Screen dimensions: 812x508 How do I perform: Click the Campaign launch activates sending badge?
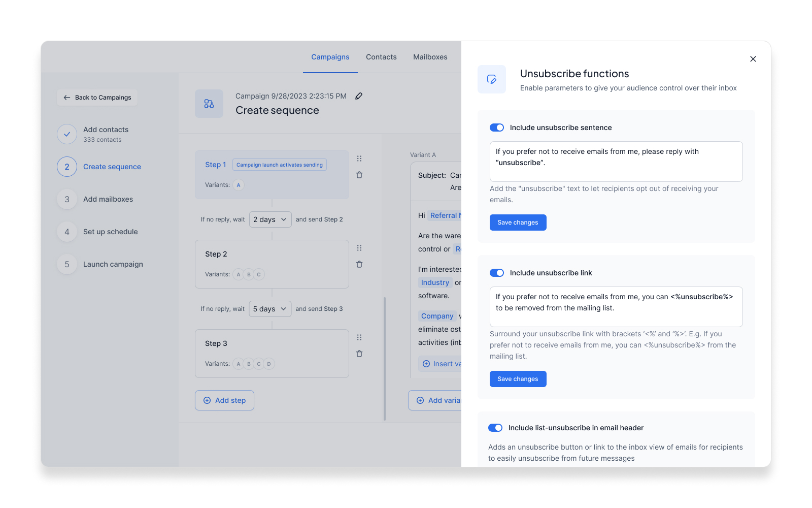pyautogui.click(x=280, y=165)
